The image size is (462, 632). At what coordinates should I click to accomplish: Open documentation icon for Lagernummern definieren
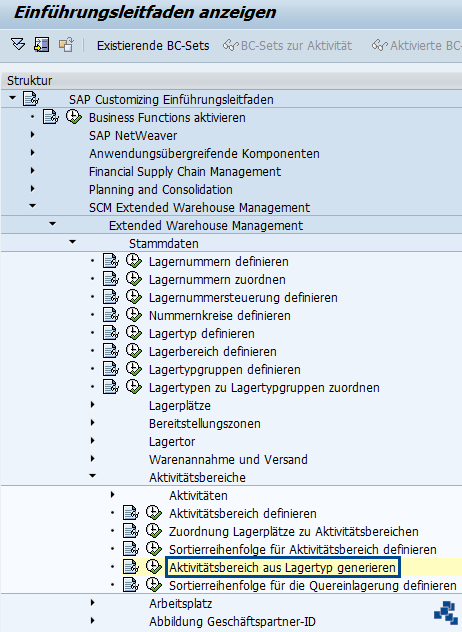pyautogui.click(x=111, y=261)
